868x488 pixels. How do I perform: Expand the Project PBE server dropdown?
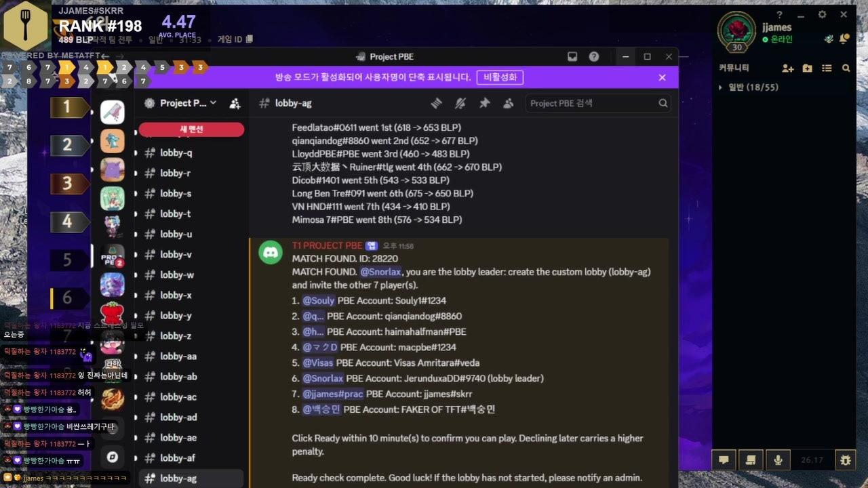coord(188,103)
